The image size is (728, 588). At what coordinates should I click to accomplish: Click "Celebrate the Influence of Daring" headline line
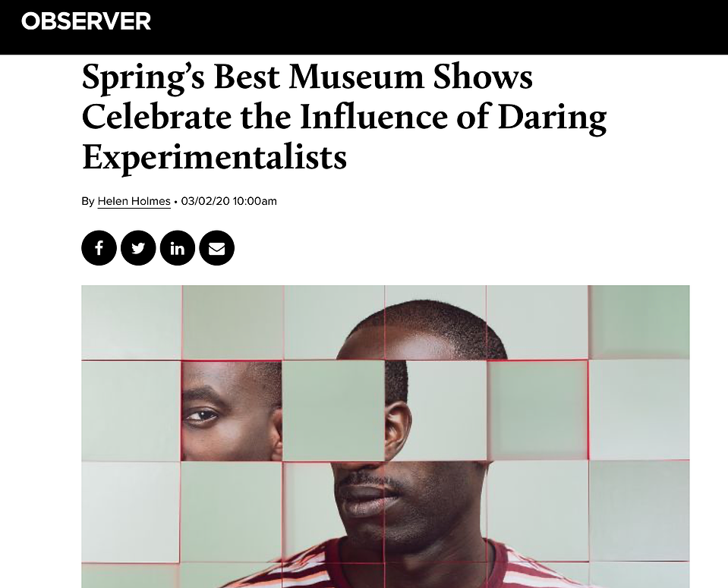click(344, 117)
